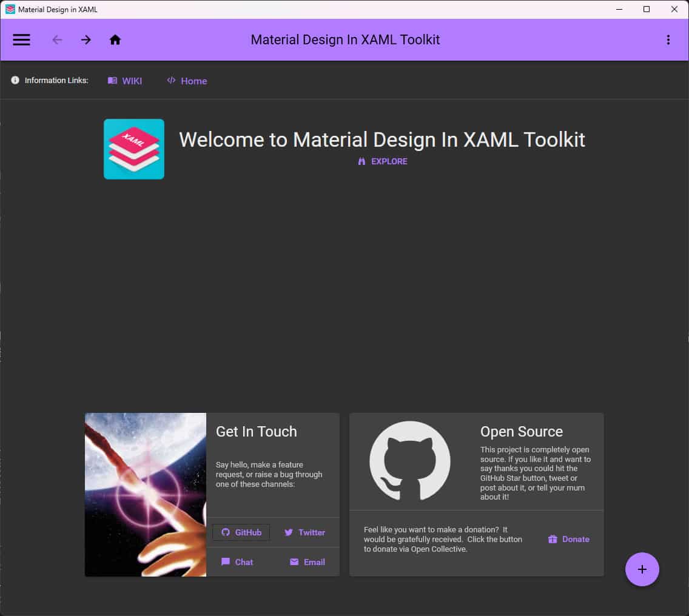Click the Email button
The image size is (689, 616).
(x=308, y=562)
